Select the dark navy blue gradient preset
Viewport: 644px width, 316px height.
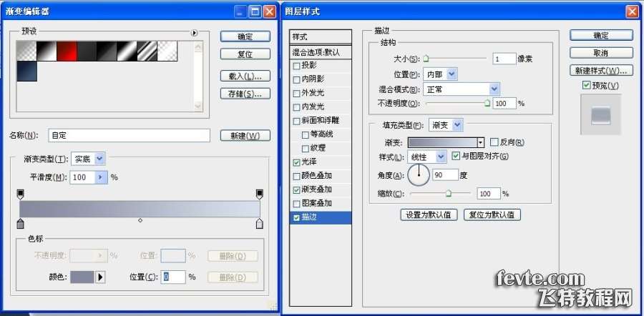pyautogui.click(x=26, y=71)
